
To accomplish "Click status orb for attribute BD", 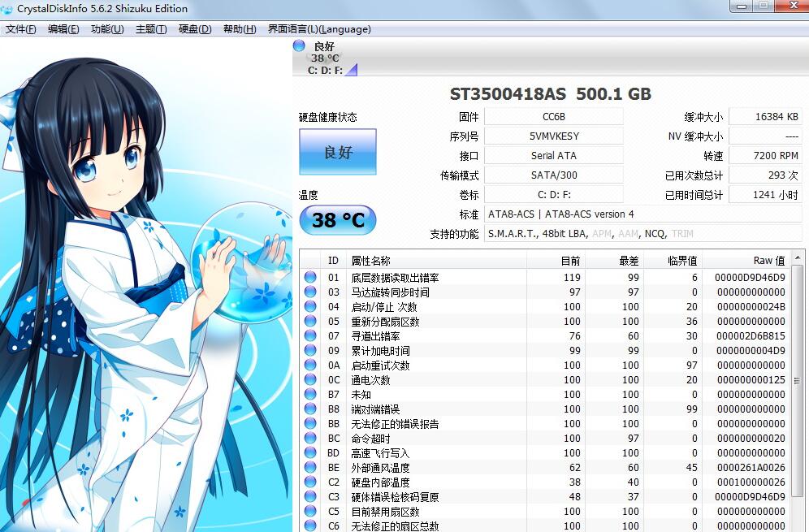I will (x=310, y=452).
